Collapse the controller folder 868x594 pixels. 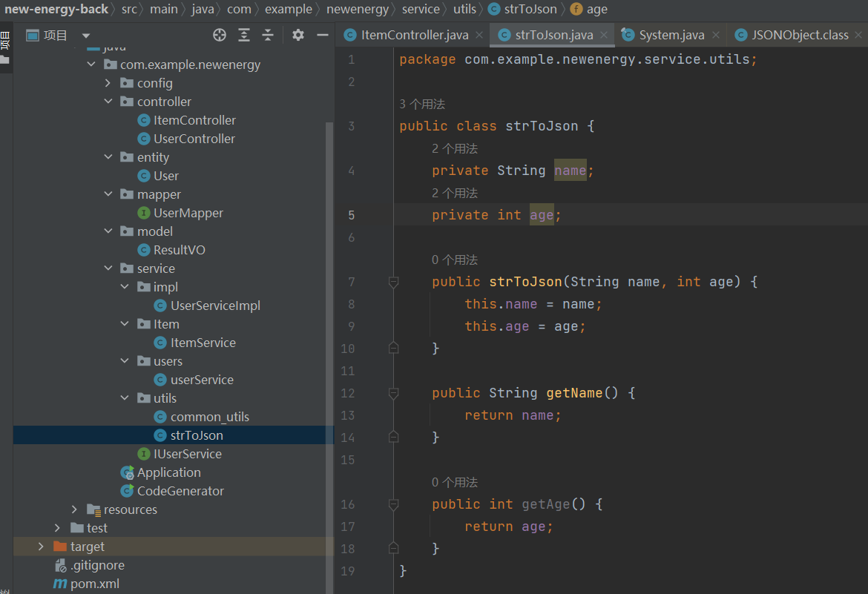click(108, 102)
